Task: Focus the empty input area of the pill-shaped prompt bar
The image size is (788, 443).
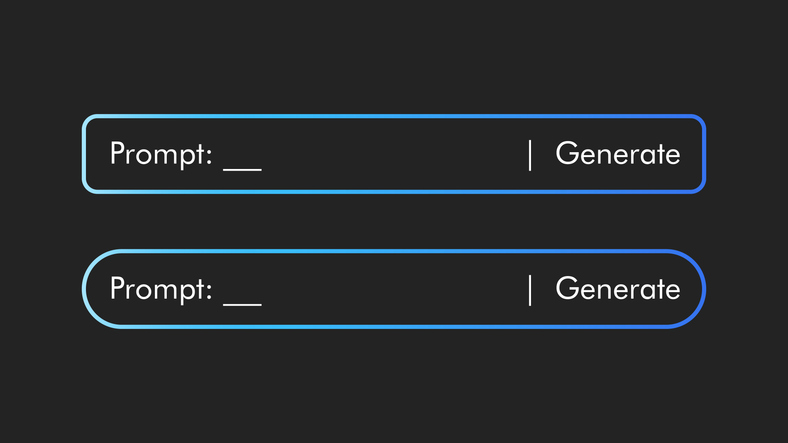Action: pos(390,289)
